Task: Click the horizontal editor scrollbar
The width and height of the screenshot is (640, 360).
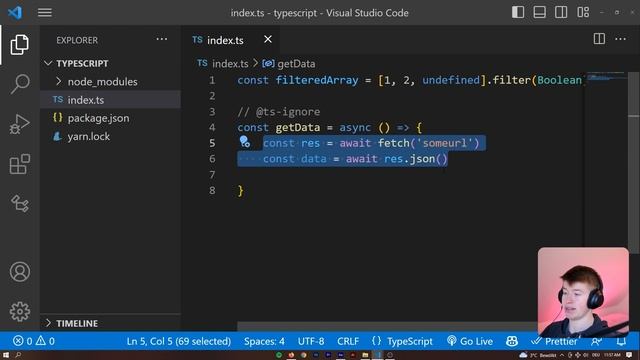Action: point(387,326)
